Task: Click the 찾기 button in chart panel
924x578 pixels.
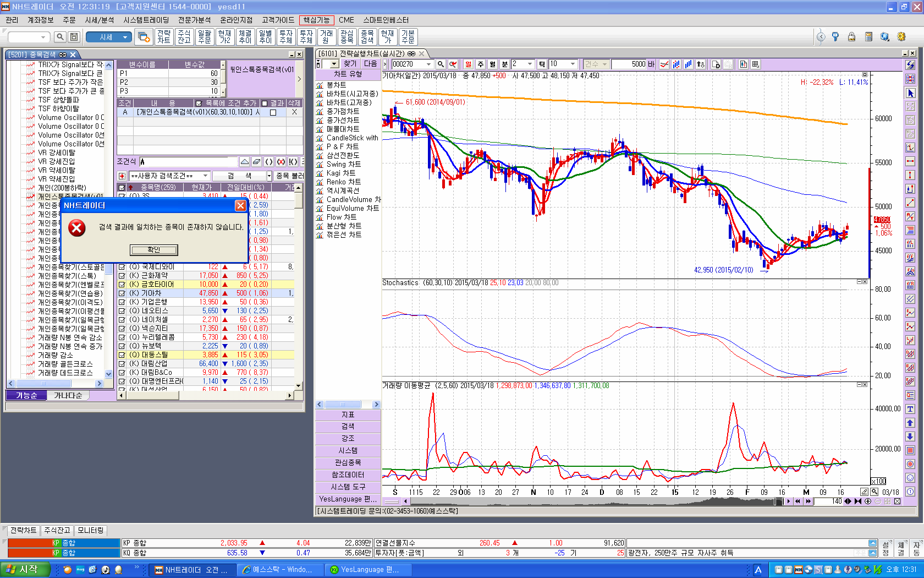Action: (350, 64)
